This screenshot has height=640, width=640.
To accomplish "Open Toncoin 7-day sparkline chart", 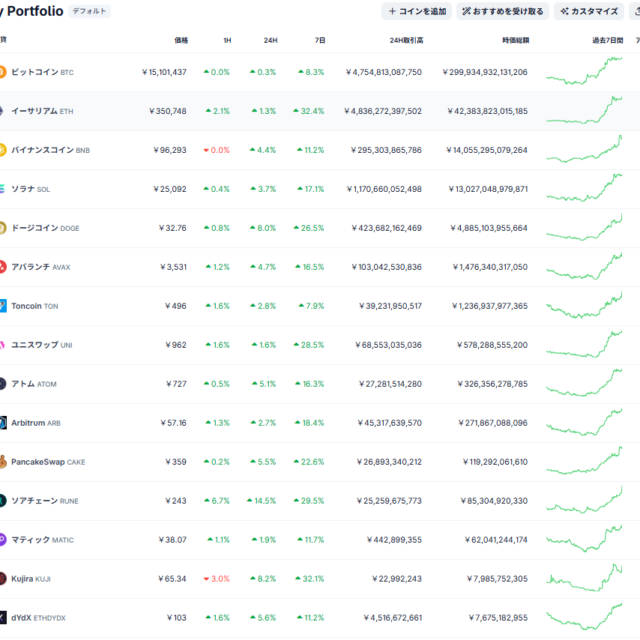I will tap(584, 305).
